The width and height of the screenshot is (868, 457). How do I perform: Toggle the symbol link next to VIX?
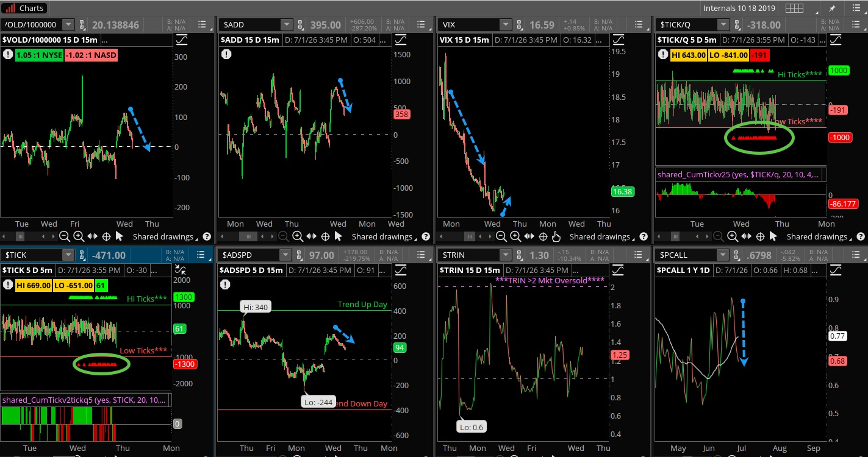pos(519,25)
